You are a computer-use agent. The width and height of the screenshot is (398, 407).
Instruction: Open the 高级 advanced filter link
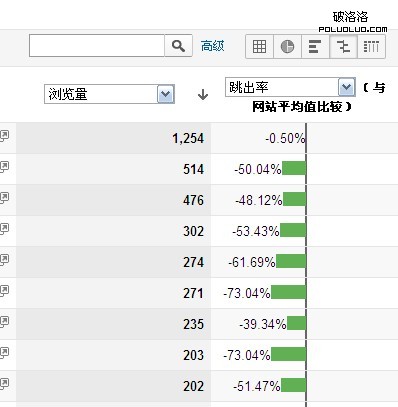pos(212,46)
